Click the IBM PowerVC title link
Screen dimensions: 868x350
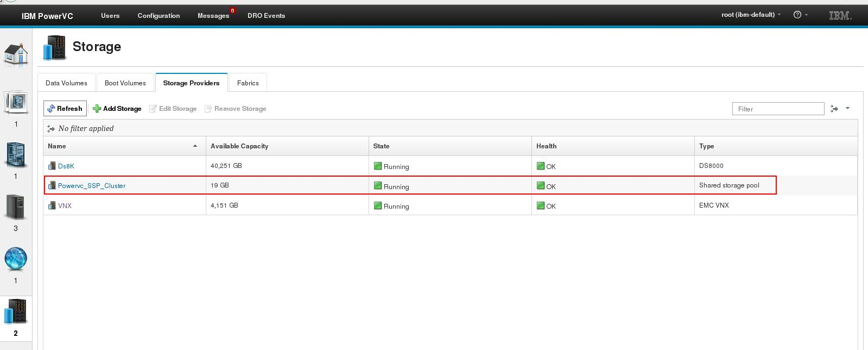[x=47, y=16]
